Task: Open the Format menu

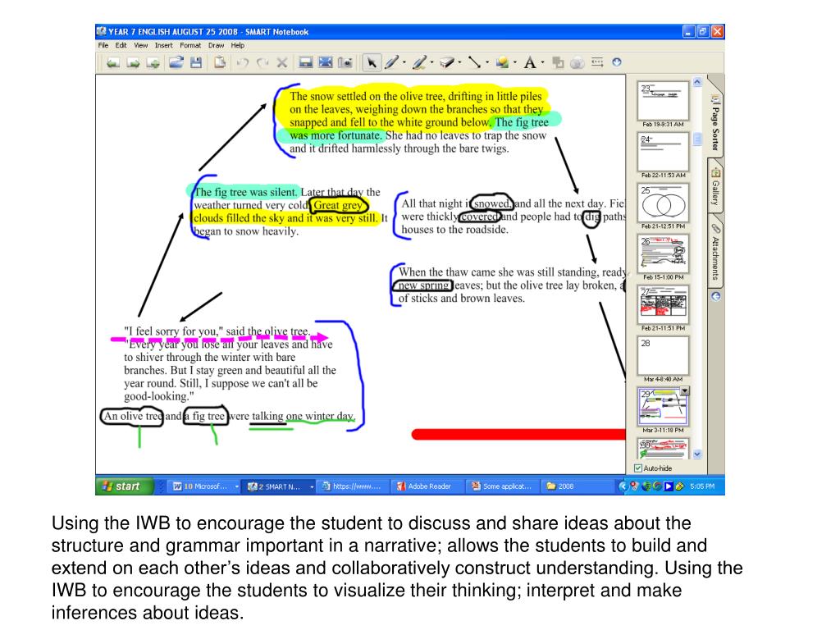Action: point(190,46)
